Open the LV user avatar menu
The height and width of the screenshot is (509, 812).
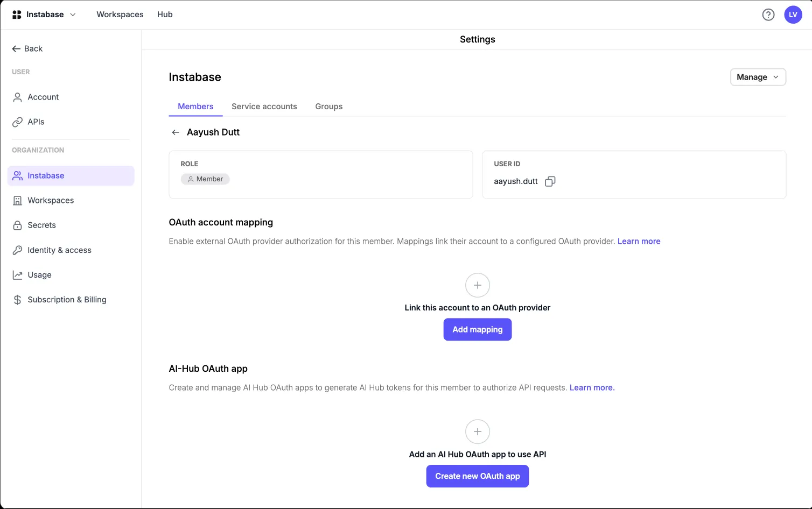click(x=793, y=15)
